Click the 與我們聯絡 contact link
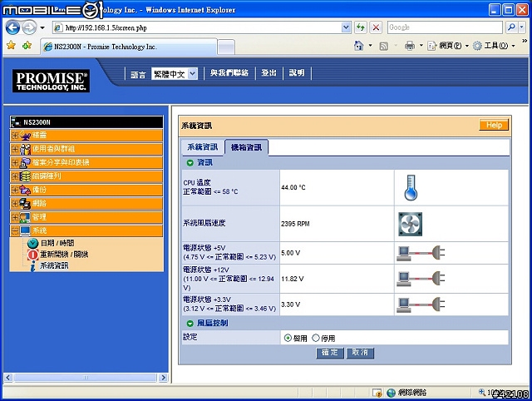 click(229, 73)
